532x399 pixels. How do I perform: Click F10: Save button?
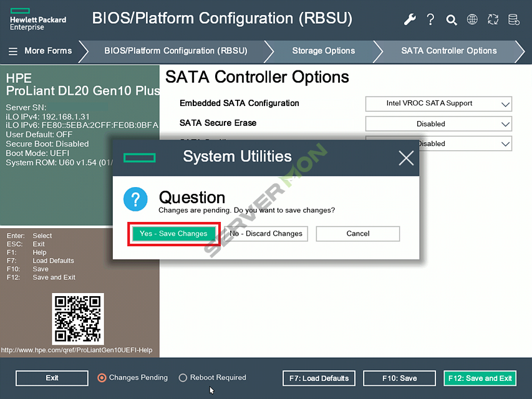coord(399,378)
